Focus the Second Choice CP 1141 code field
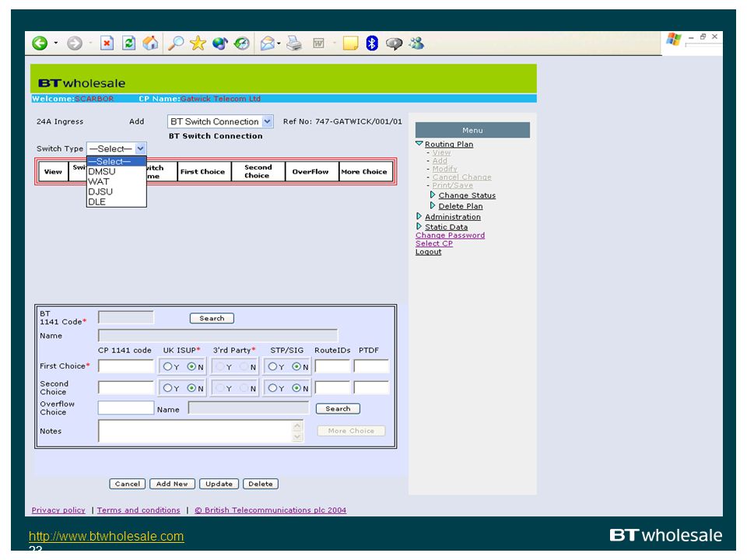This screenshot has width=747, height=560. tap(126, 387)
